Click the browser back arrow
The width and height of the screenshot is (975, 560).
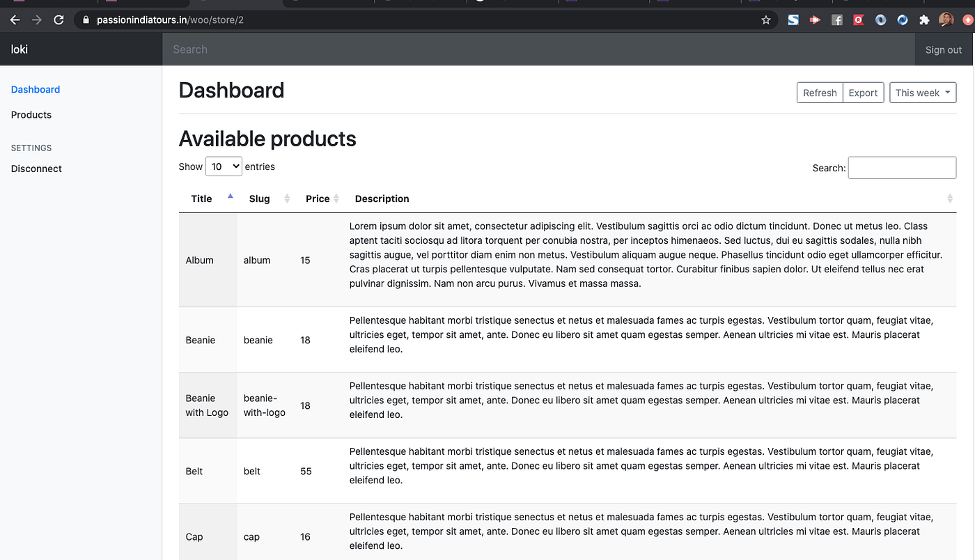[x=15, y=20]
